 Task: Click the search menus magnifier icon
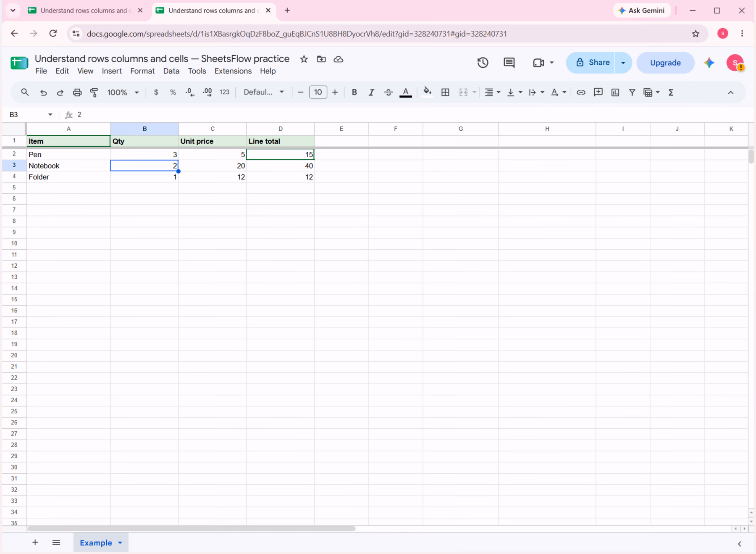pyautogui.click(x=25, y=92)
